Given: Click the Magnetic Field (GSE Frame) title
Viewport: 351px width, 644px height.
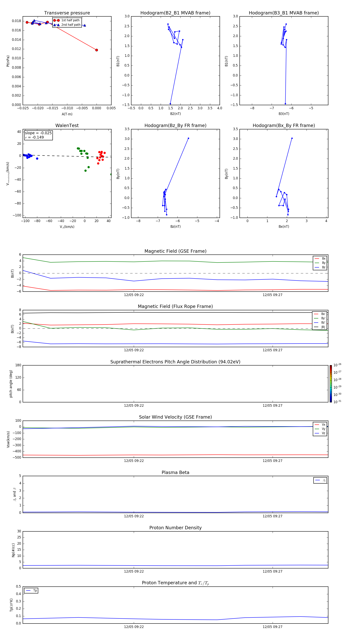Looking at the screenshot, I should 175,251.
